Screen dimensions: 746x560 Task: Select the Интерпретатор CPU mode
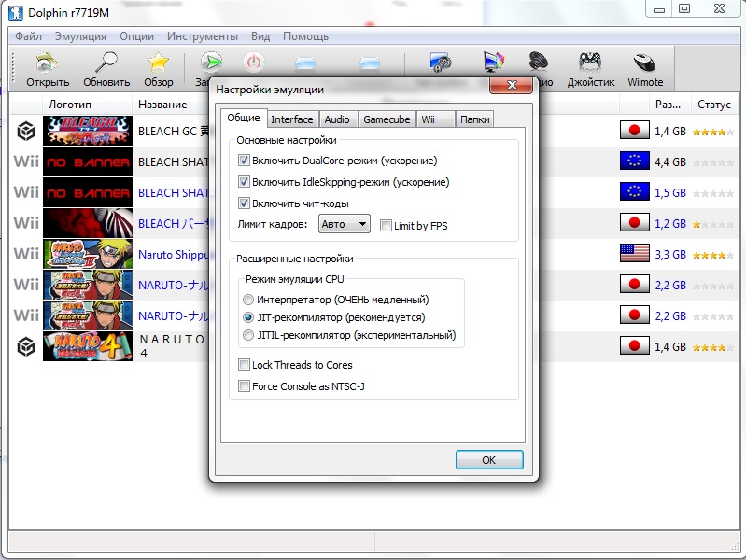tap(247, 300)
